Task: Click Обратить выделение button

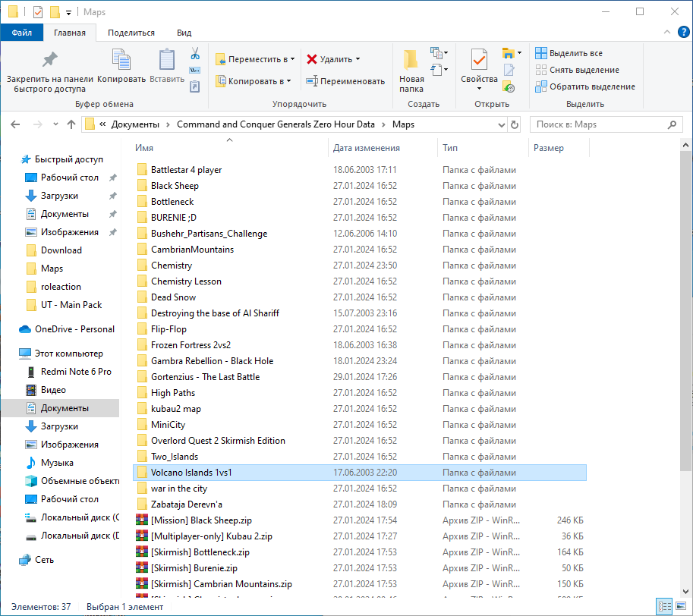Action: pyautogui.click(x=585, y=86)
